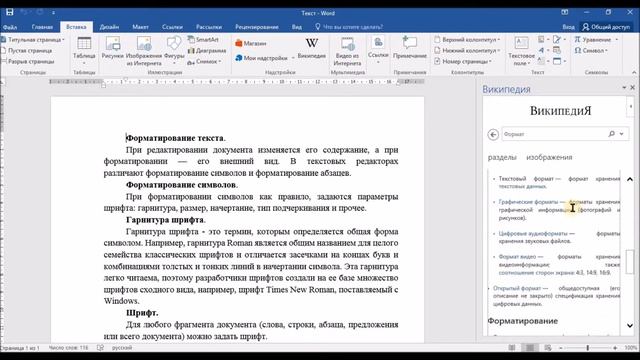Open the Фигуры shapes gallery
Viewport: 640px width, 360px height.
click(x=174, y=51)
